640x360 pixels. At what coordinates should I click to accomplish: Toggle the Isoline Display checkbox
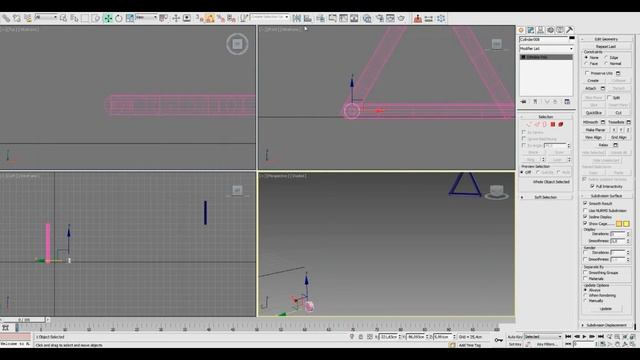tap(585, 217)
